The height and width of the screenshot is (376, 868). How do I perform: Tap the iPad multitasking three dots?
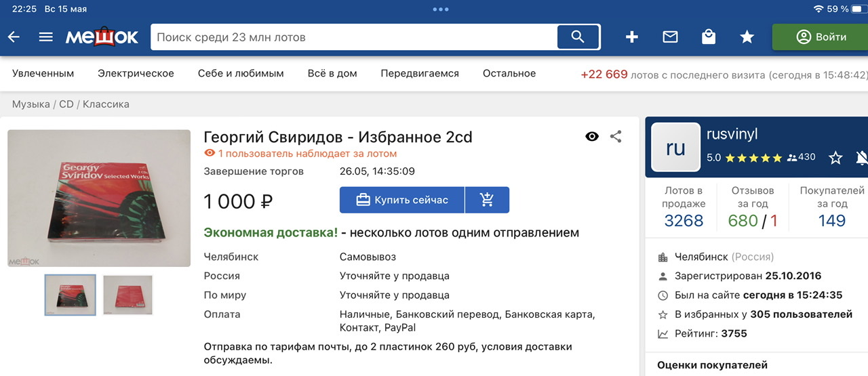coord(441,9)
